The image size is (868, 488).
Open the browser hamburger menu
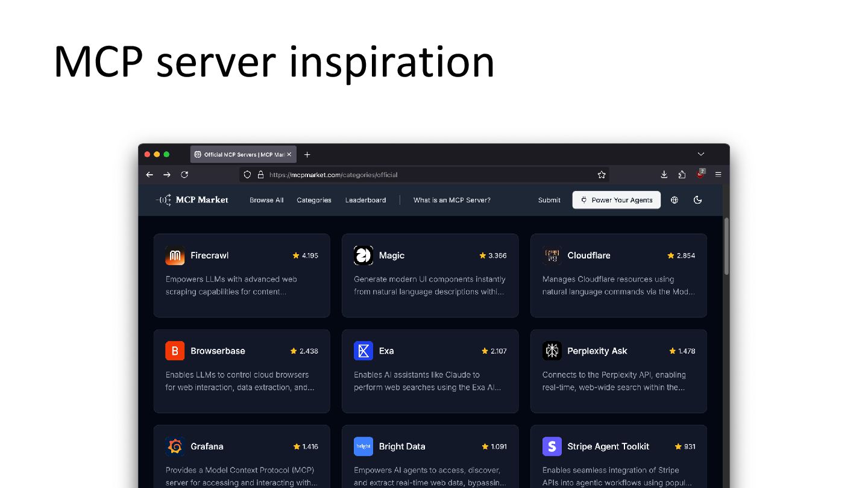(718, 174)
